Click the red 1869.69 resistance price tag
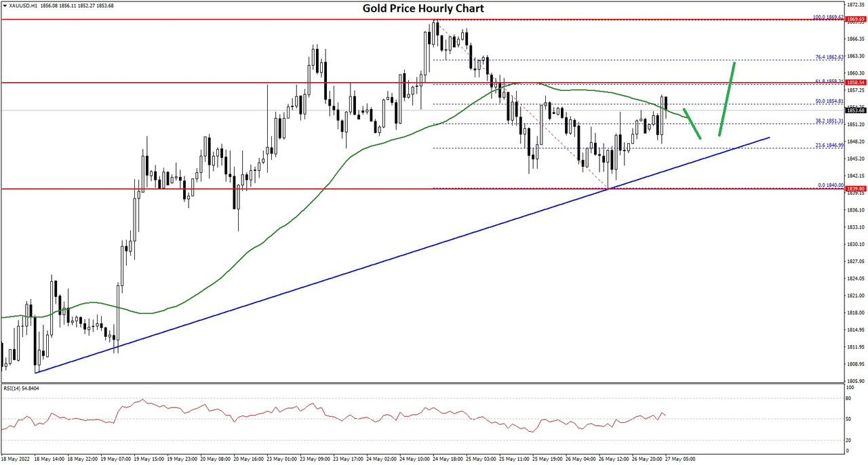868x465 pixels. 854,20
